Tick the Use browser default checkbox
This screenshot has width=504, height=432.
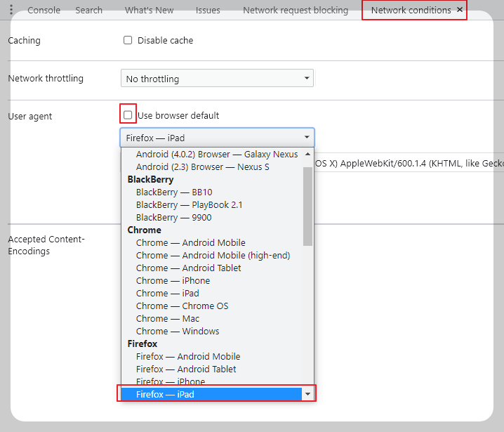128,114
